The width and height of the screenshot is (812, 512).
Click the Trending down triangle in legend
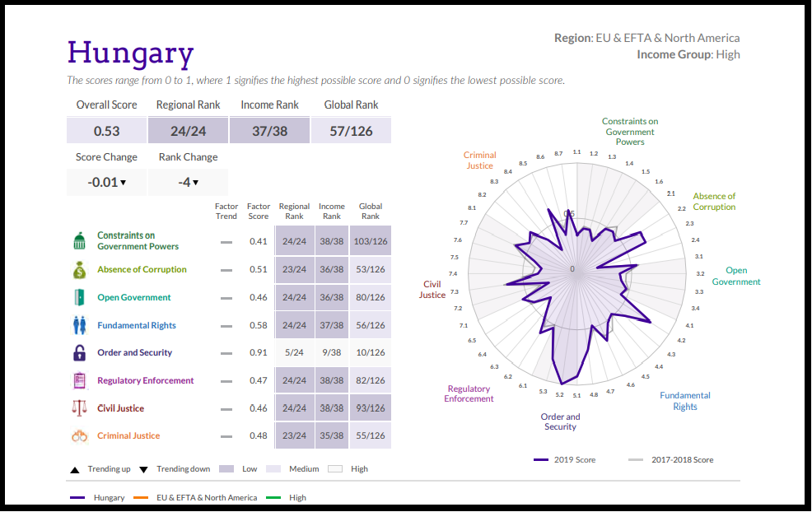tap(143, 470)
